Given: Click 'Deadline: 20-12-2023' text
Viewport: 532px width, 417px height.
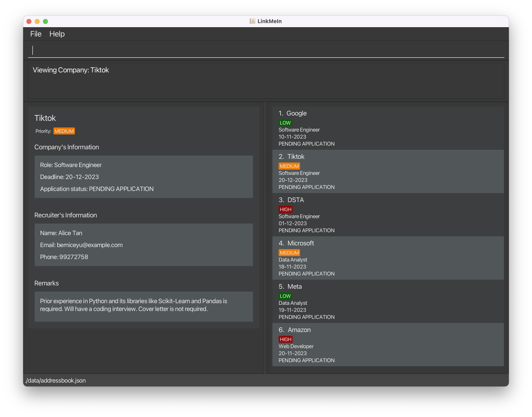Looking at the screenshot, I should coord(69,177).
